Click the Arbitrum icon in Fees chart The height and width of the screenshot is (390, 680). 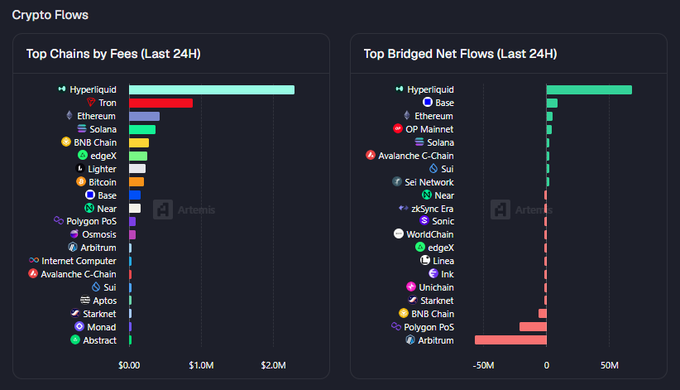[x=73, y=247]
